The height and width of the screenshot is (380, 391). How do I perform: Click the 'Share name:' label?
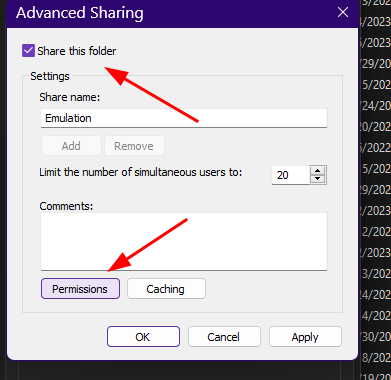69,97
